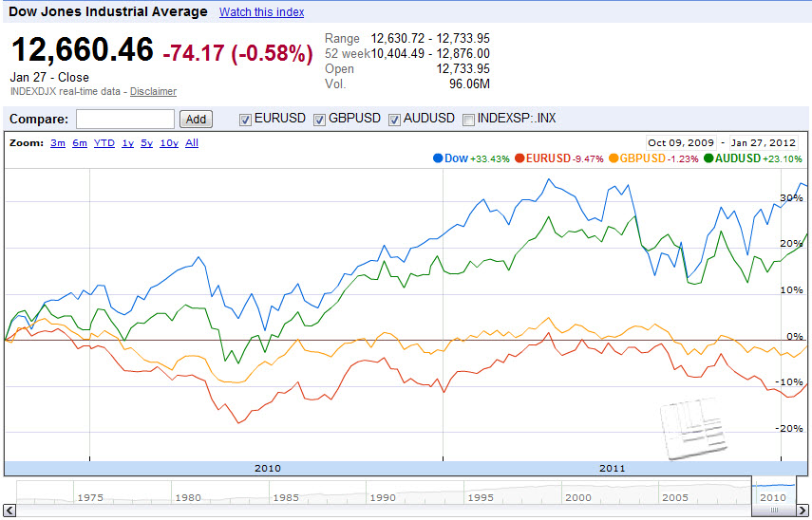
Task: Switch chart zoom to YTD
Action: (x=104, y=143)
